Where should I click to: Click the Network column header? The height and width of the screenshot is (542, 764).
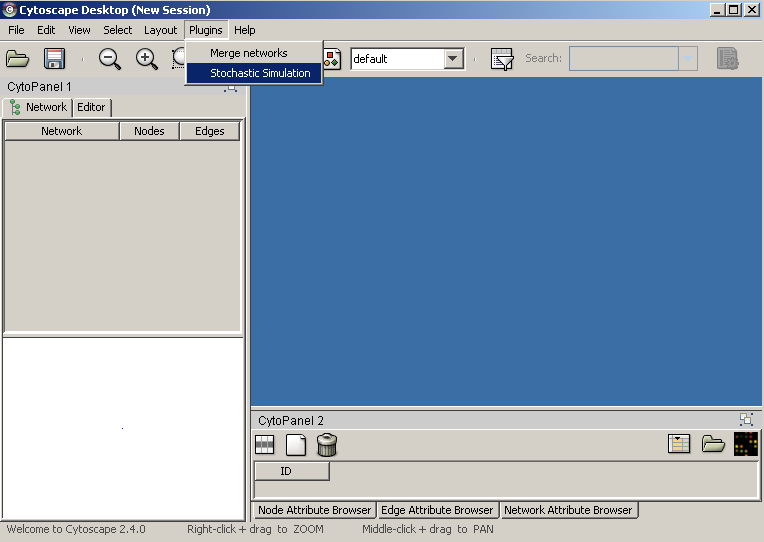coord(62,131)
